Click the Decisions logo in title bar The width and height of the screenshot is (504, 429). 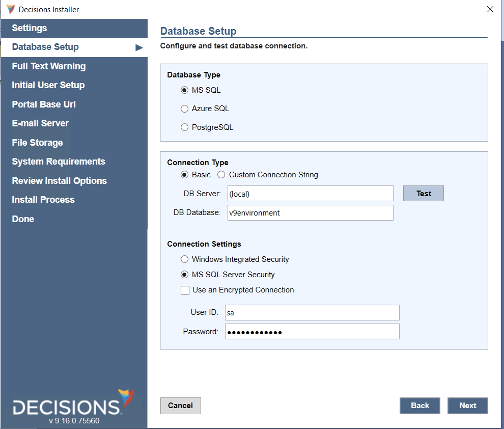point(10,9)
